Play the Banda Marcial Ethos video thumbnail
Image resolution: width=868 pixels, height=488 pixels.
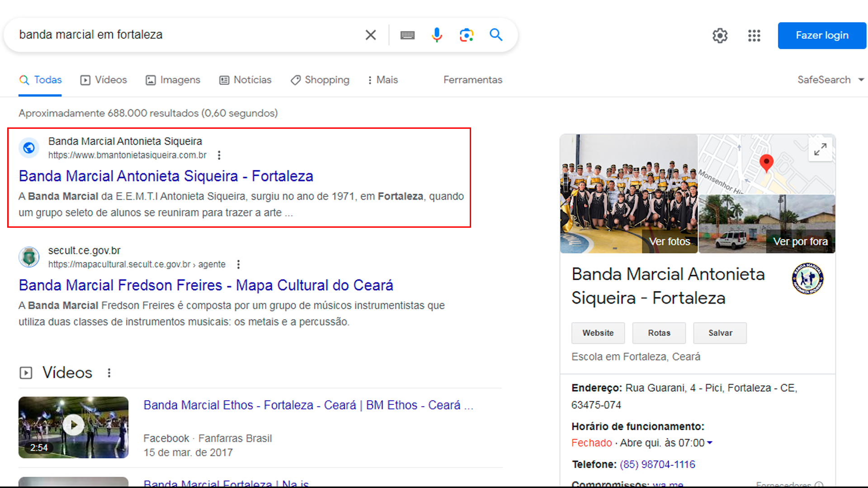pos(73,427)
